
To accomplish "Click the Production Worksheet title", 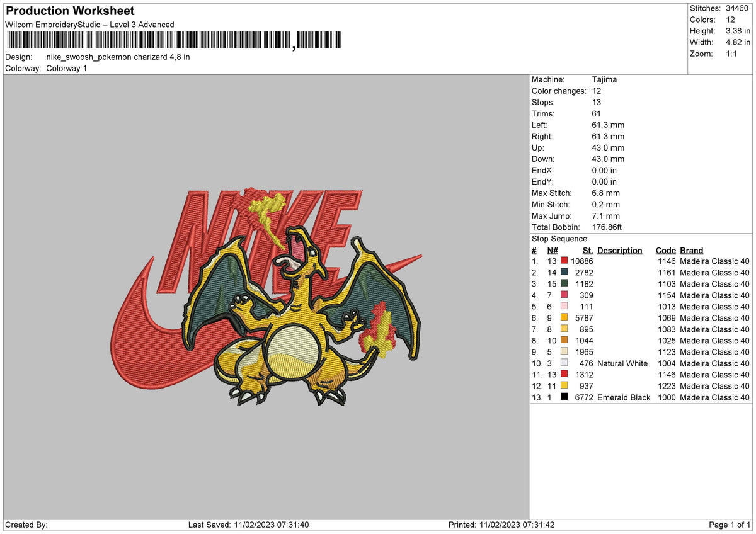I will tap(69, 11).
